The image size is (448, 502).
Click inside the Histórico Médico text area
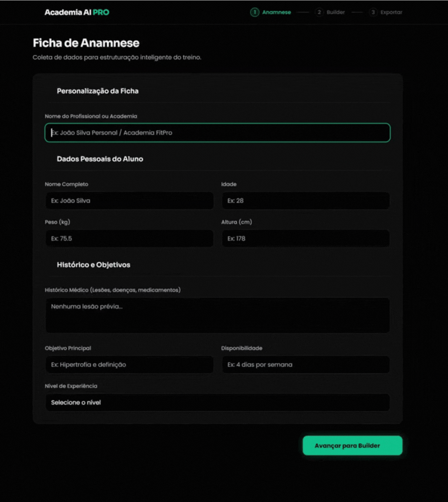point(217,315)
